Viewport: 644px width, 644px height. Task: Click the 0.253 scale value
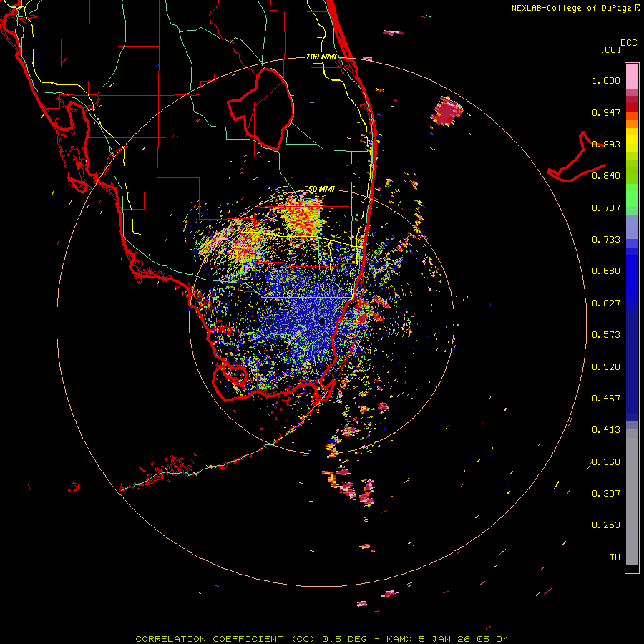606,525
